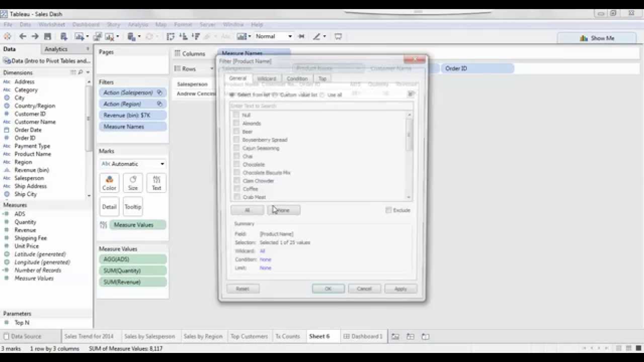Check the Chai checkbox
This screenshot has width=644, height=362.
(236, 156)
